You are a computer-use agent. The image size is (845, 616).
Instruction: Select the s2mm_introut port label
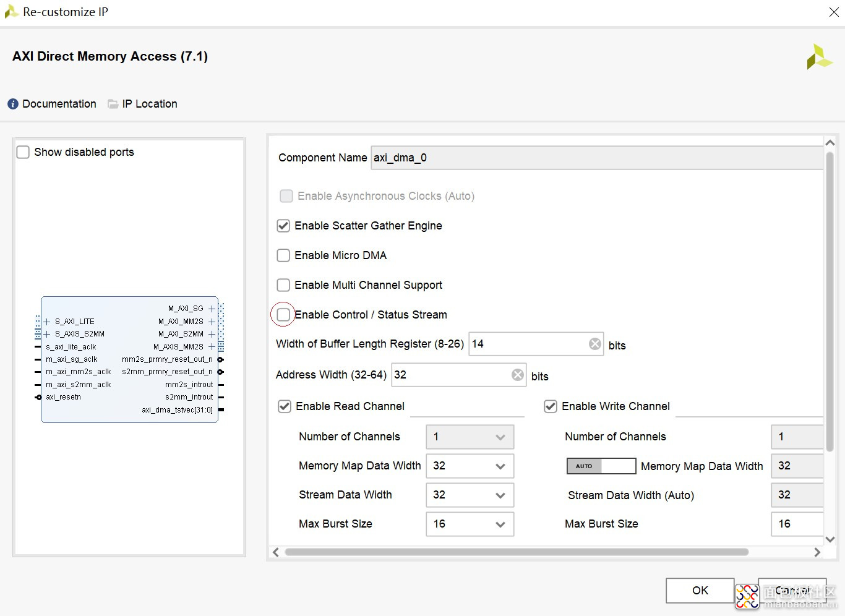pos(189,397)
